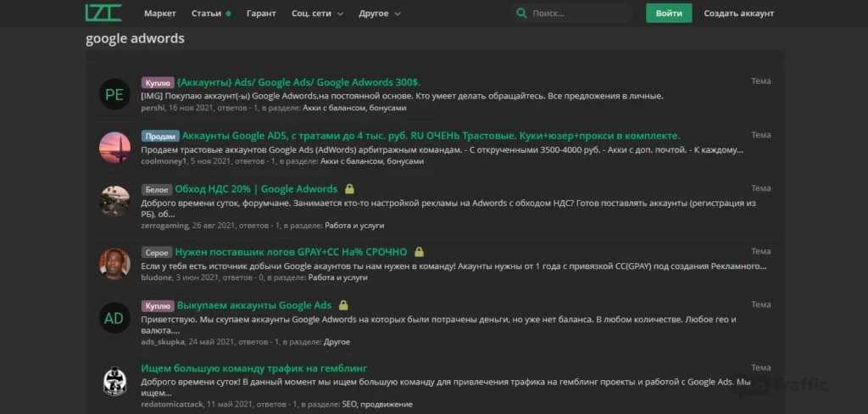
Task: Open Работа и услуги section under zerrogaming
Action: [354, 226]
